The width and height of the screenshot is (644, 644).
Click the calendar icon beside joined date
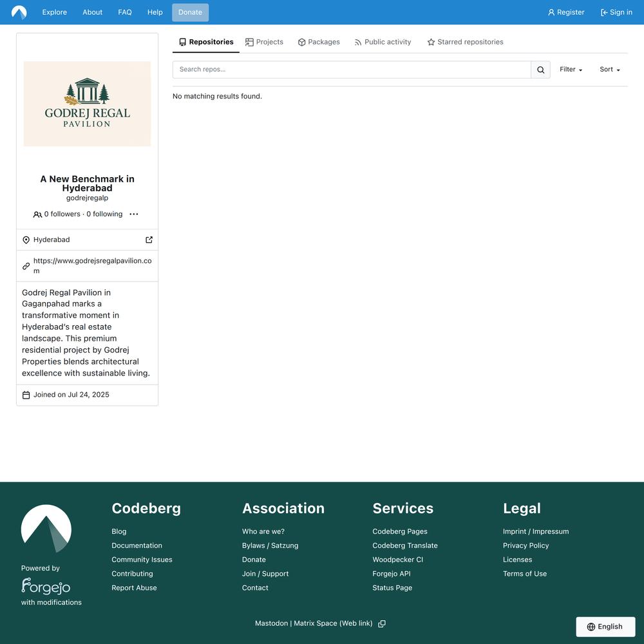(26, 395)
